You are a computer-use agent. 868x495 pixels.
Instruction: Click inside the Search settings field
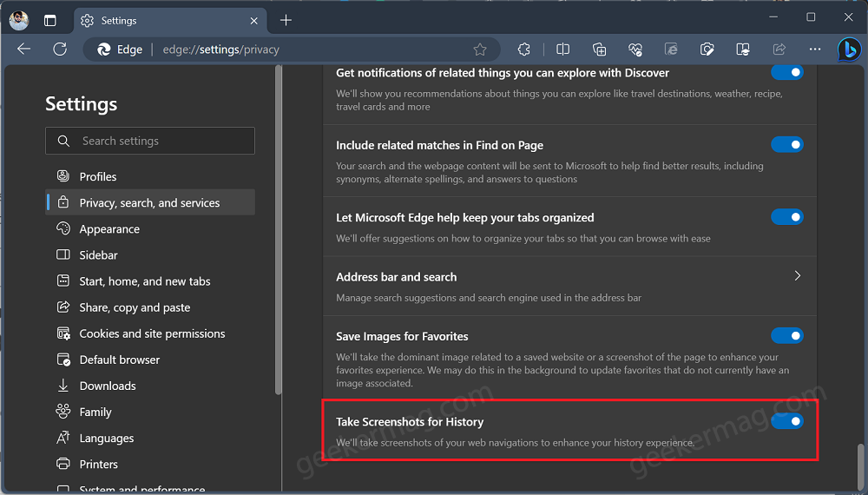click(x=150, y=141)
